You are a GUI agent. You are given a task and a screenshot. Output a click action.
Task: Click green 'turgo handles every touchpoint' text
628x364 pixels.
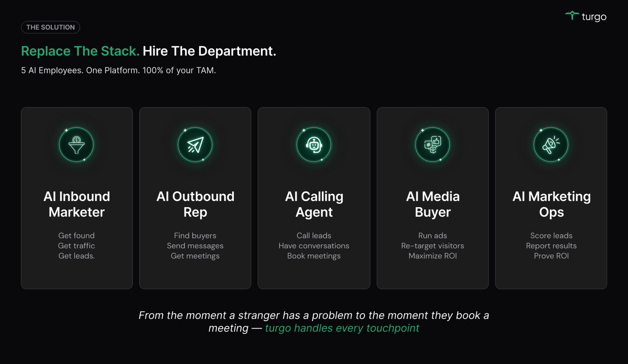[x=342, y=328]
